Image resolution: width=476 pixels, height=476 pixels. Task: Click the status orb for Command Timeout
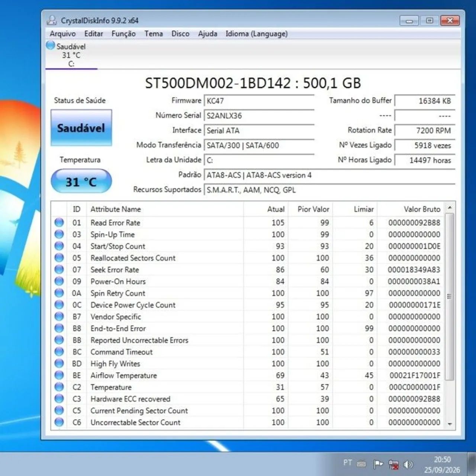pyautogui.click(x=59, y=352)
